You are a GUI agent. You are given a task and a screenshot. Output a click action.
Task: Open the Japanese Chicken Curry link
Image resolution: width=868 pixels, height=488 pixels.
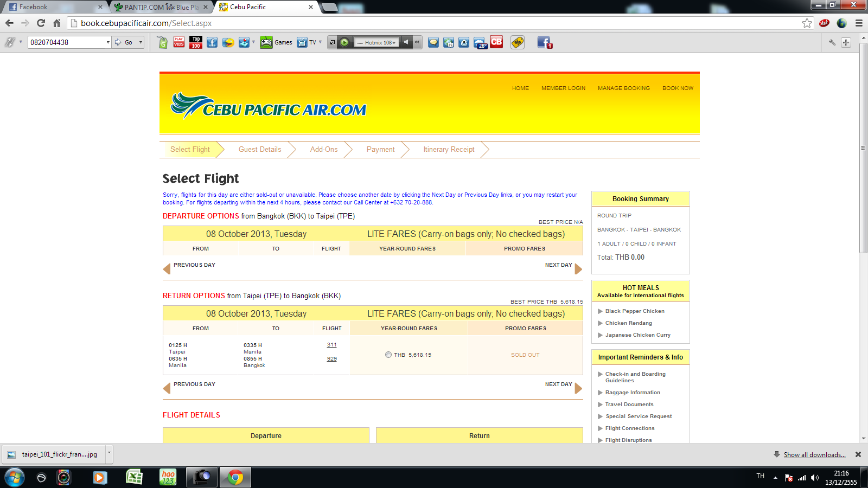tap(638, 335)
